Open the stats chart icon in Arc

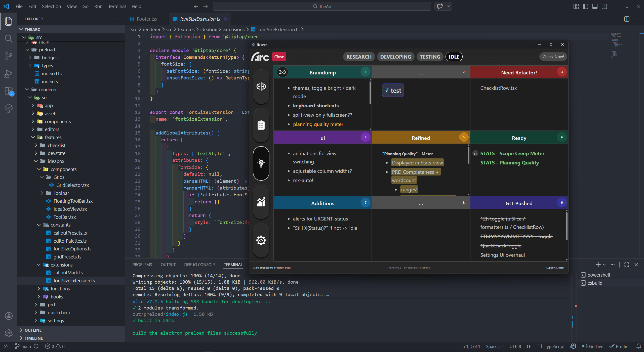[261, 202]
